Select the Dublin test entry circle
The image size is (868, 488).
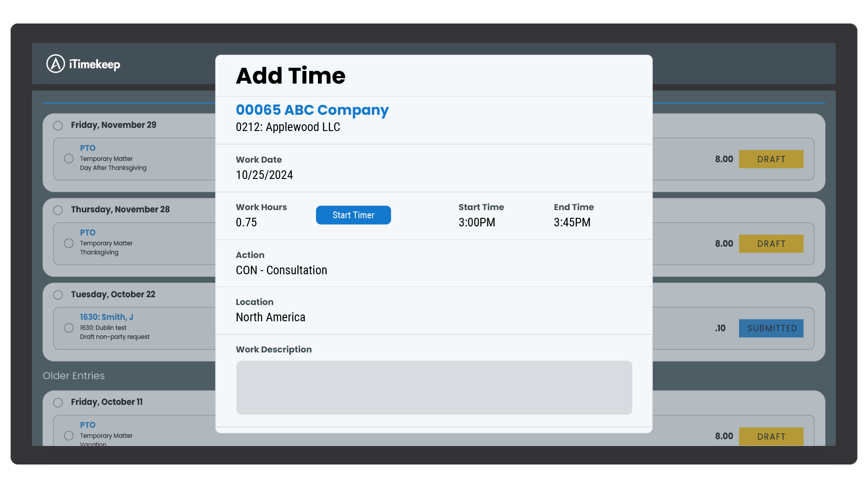point(69,328)
